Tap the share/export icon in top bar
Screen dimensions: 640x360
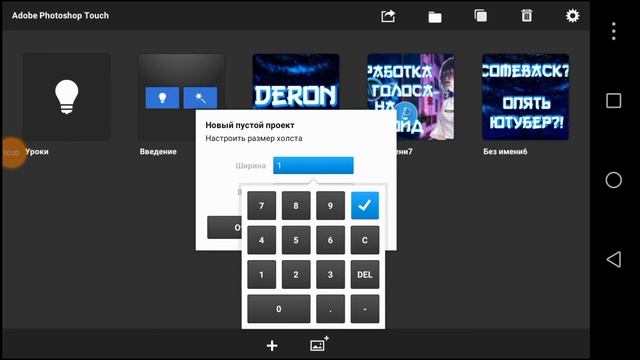click(x=388, y=16)
